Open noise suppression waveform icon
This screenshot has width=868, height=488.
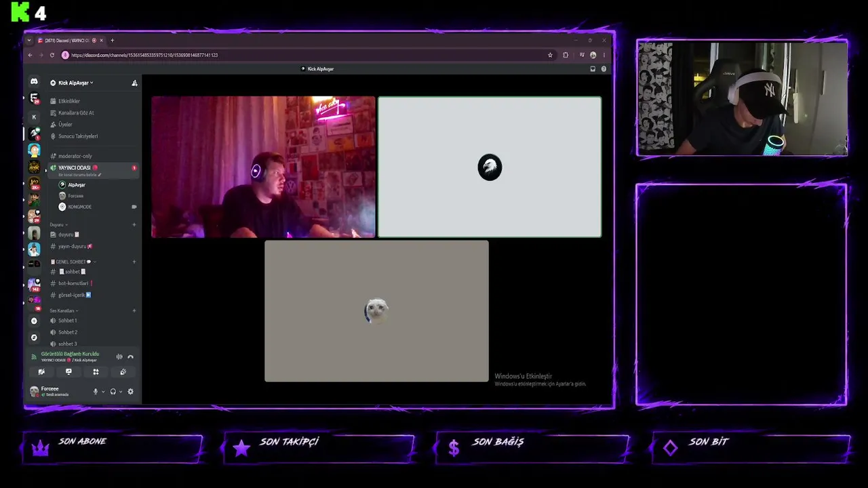(x=119, y=357)
